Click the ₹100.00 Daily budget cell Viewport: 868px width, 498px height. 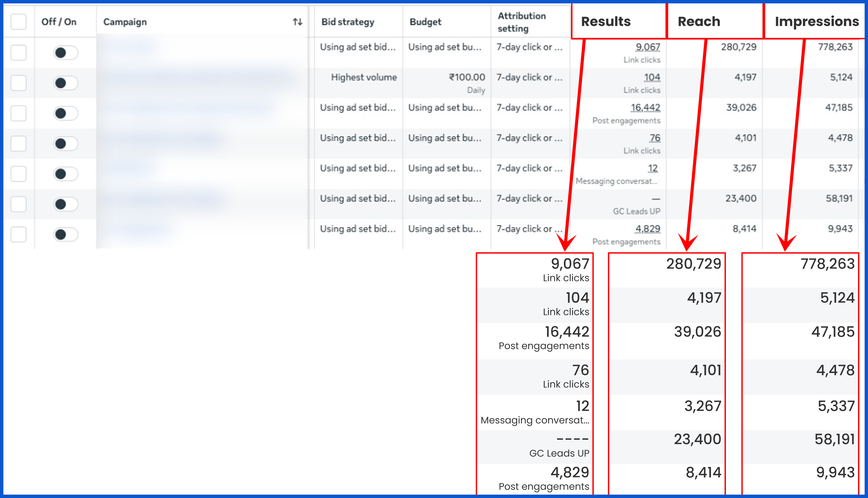[467, 78]
